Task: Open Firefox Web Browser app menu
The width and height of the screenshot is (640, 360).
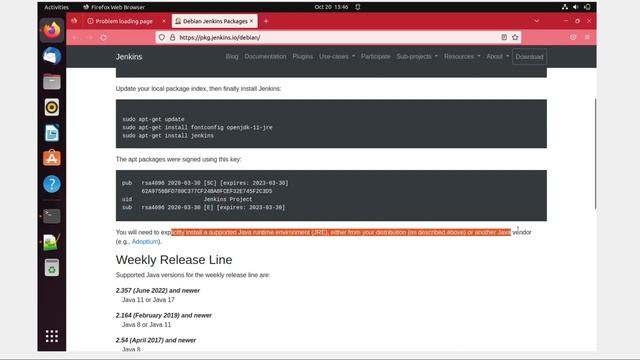Action: pyautogui.click(x=114, y=7)
